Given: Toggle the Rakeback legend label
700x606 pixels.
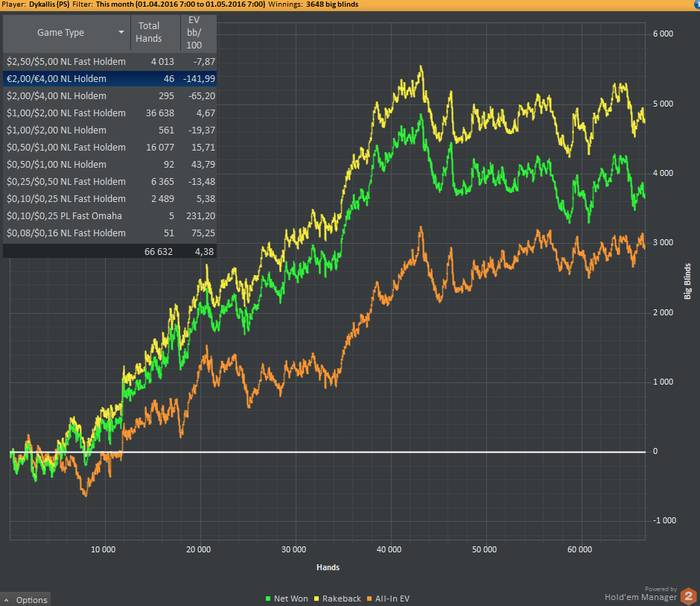Looking at the screenshot, I should pos(342,599).
